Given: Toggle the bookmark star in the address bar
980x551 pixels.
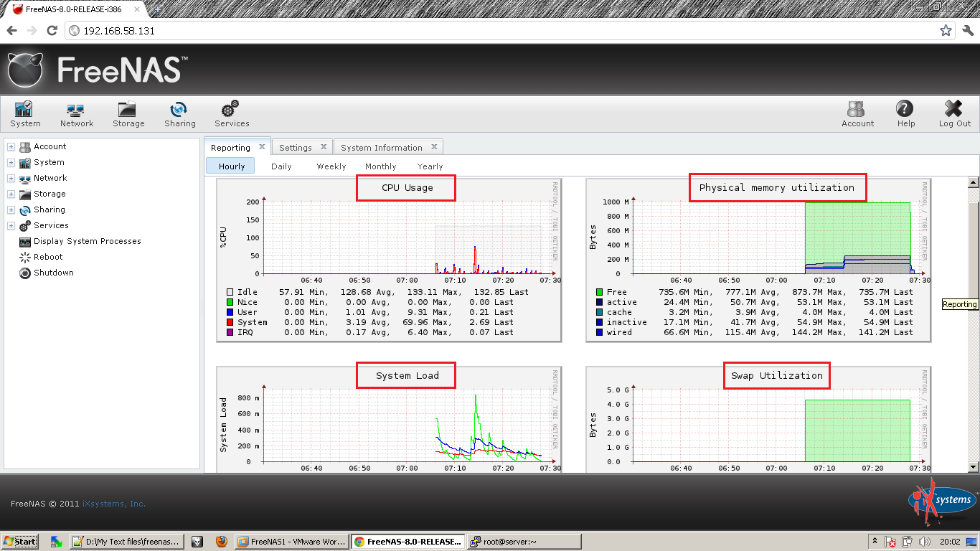Looking at the screenshot, I should 946,30.
